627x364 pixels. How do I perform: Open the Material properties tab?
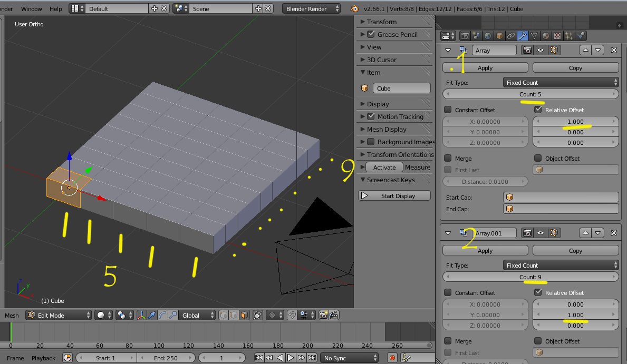545,36
